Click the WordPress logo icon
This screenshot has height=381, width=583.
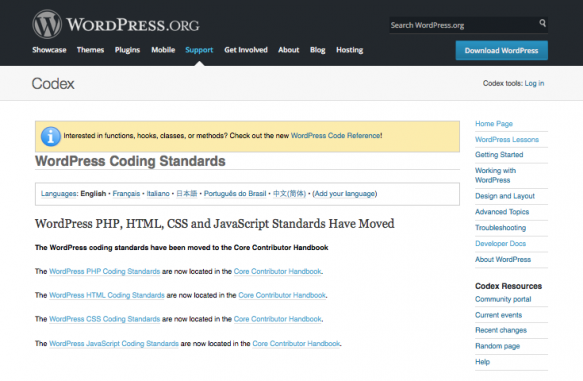[47, 24]
